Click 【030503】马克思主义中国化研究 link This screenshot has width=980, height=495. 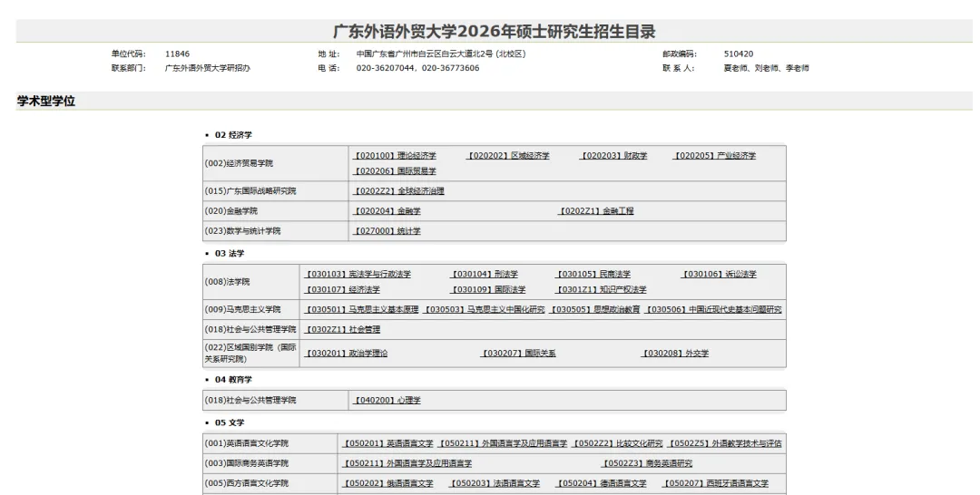coord(485,310)
